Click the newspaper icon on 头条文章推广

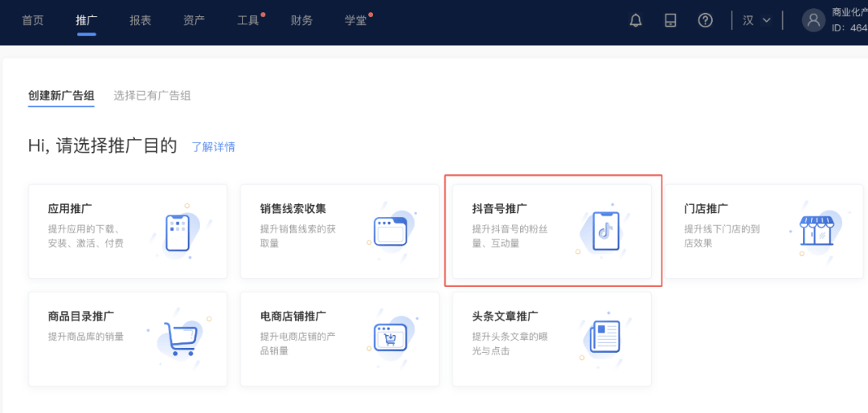(x=604, y=337)
